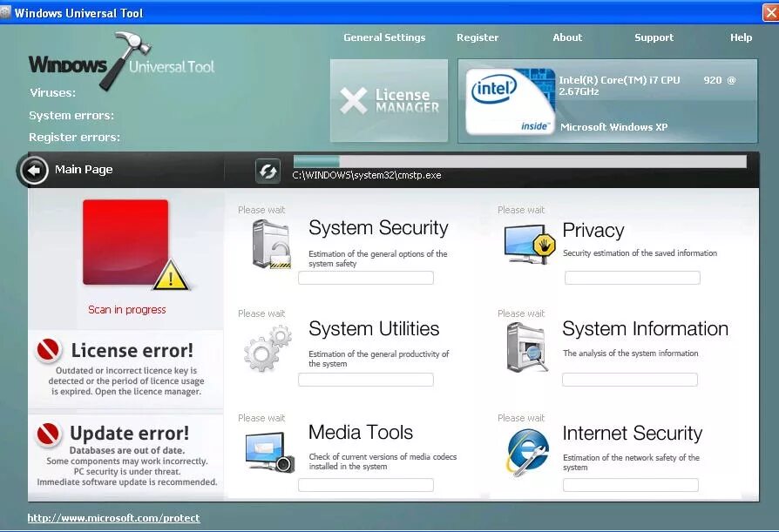
Task: Go back using Main Page arrow
Action: [x=33, y=170]
